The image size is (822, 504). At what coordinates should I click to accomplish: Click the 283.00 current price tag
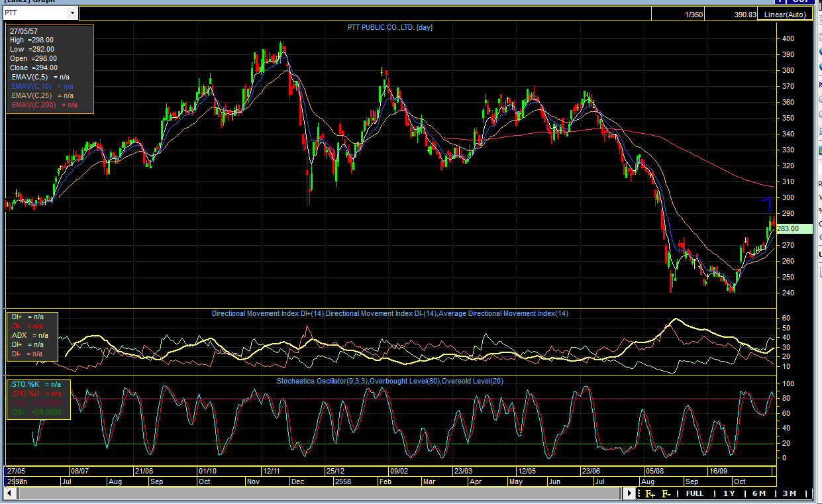(795, 228)
